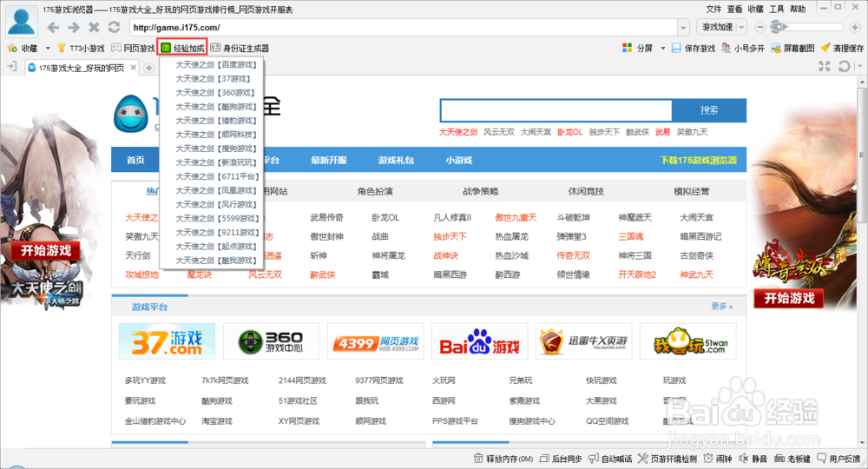
Task: Open the 闹钟 alarm clock
Action: [x=718, y=459]
